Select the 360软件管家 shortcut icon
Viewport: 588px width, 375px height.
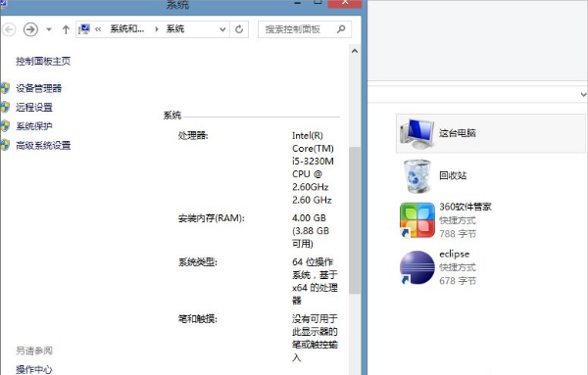point(417,220)
